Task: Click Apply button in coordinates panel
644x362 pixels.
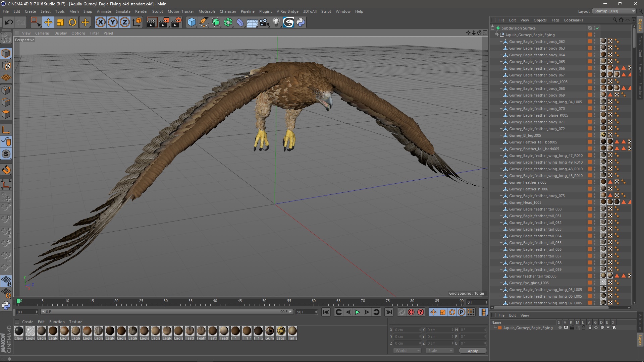Action: (x=473, y=351)
